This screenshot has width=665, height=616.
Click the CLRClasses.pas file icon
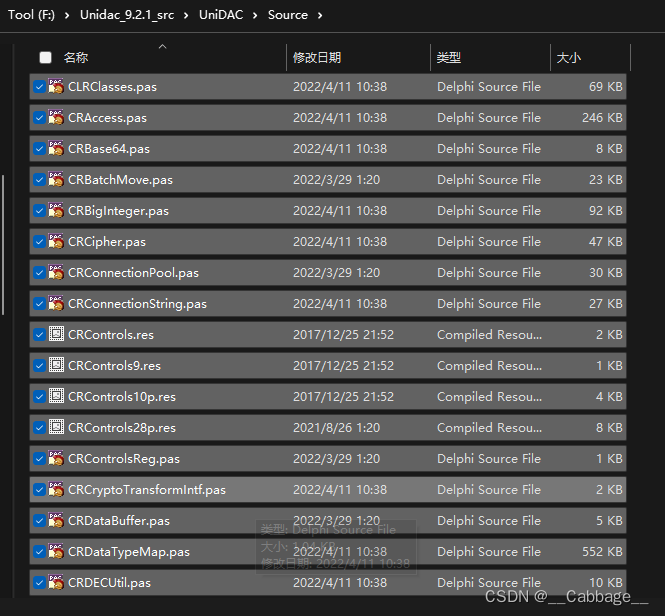point(56,86)
